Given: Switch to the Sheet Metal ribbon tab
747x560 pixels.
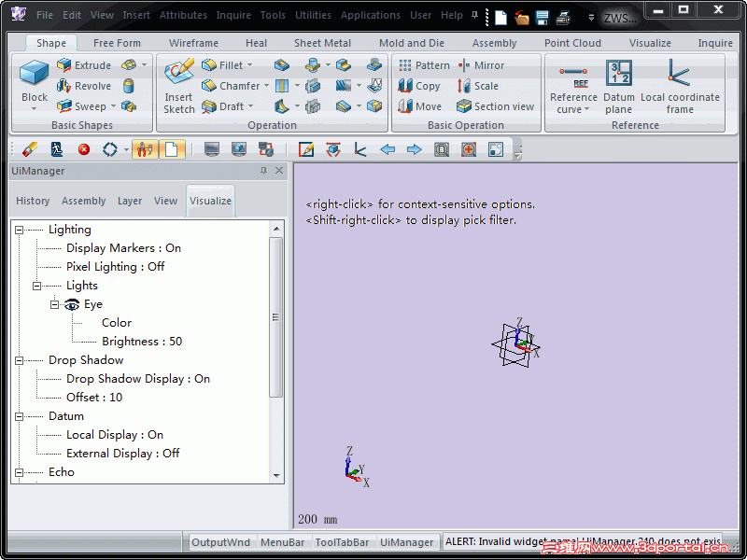Looking at the screenshot, I should (322, 43).
